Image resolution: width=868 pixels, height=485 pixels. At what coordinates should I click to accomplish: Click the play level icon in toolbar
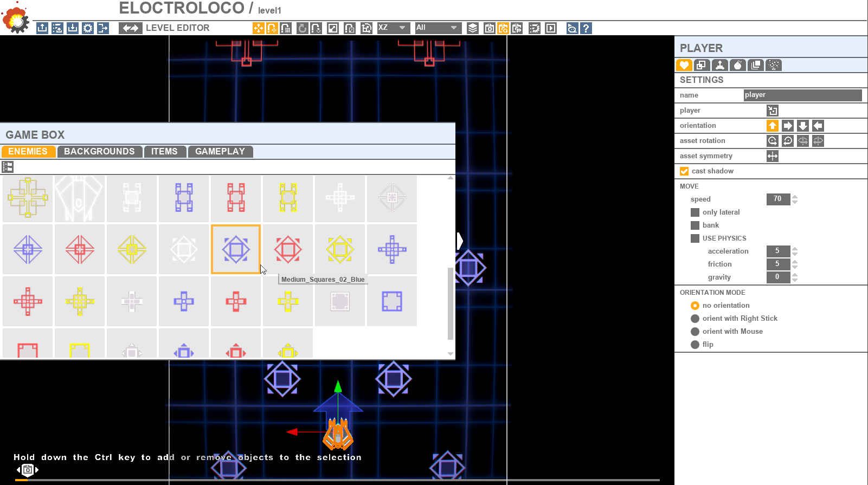tap(551, 28)
